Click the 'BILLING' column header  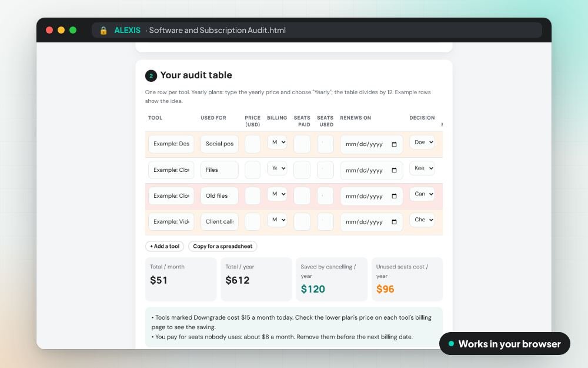(x=277, y=118)
